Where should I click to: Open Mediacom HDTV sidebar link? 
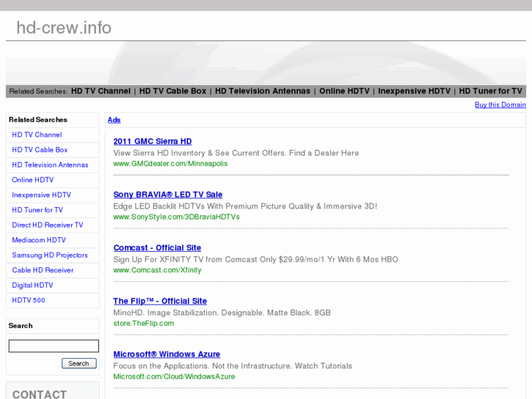(x=39, y=240)
